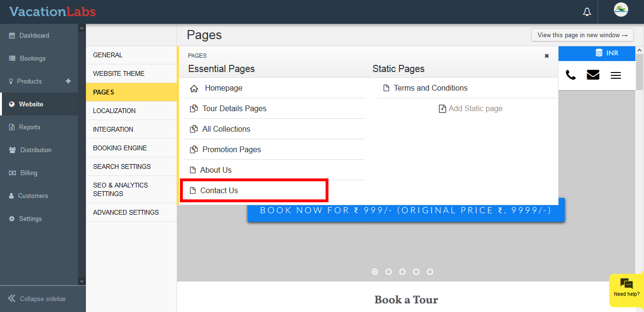The width and height of the screenshot is (644, 312).
Task: Click the INR currency selector
Action: pyautogui.click(x=606, y=53)
